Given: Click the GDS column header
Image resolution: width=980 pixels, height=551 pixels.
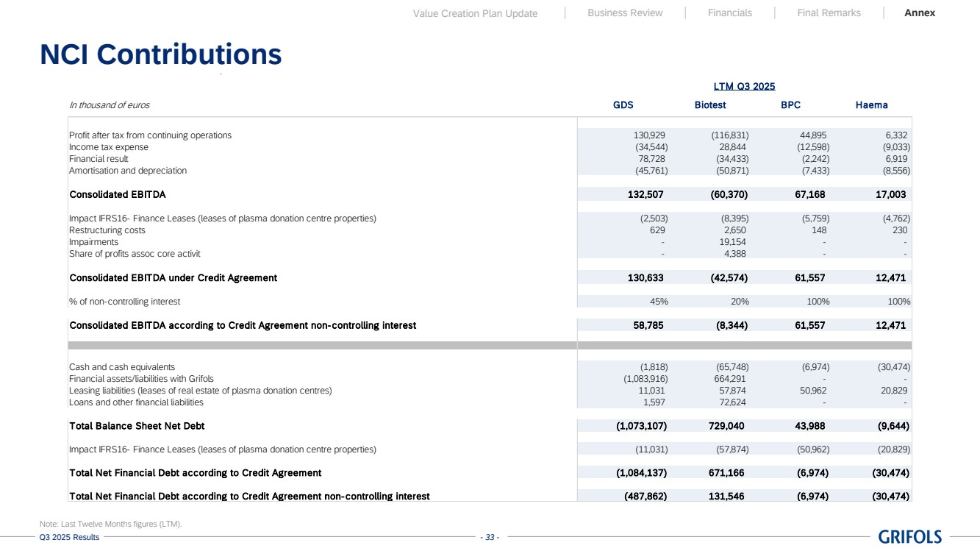Looking at the screenshot, I should 623,105.
